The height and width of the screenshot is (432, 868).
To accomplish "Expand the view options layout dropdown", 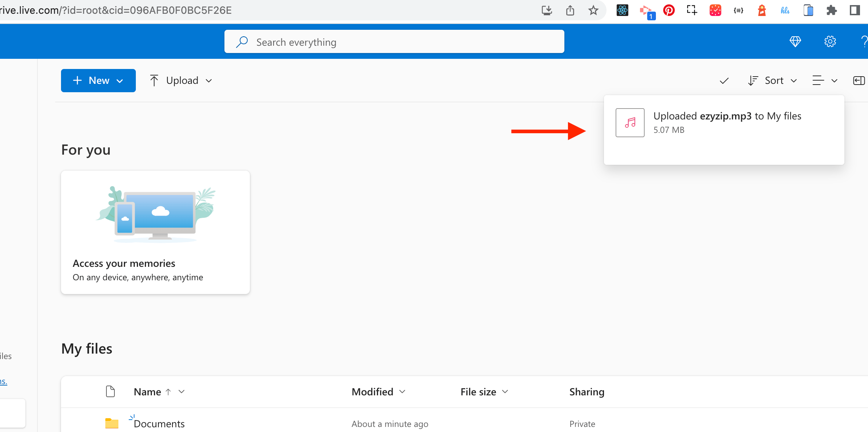I will [824, 81].
